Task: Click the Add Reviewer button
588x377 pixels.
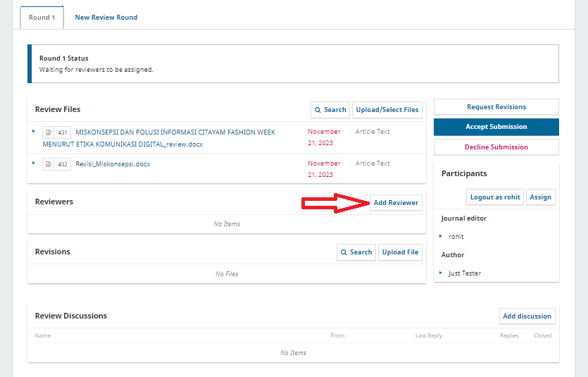Action: (396, 202)
